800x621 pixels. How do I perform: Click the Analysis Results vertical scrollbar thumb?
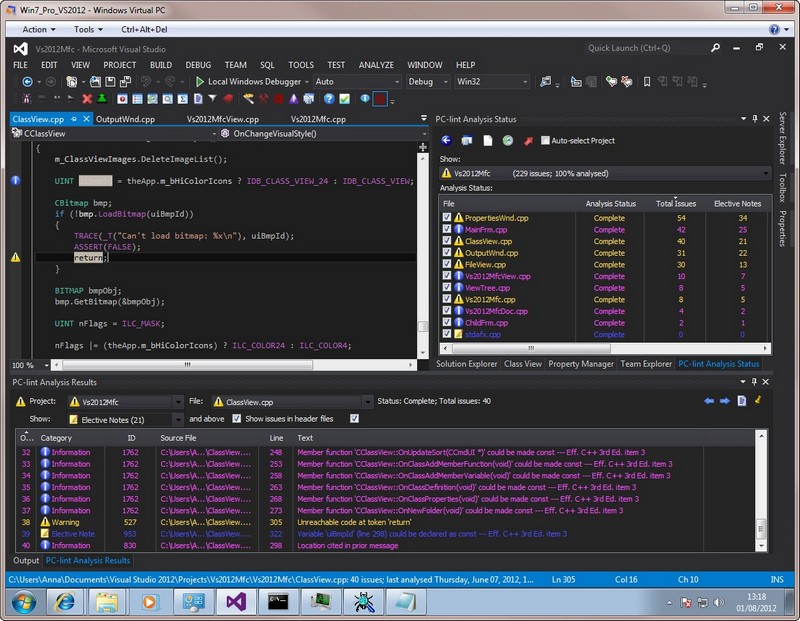point(761,528)
